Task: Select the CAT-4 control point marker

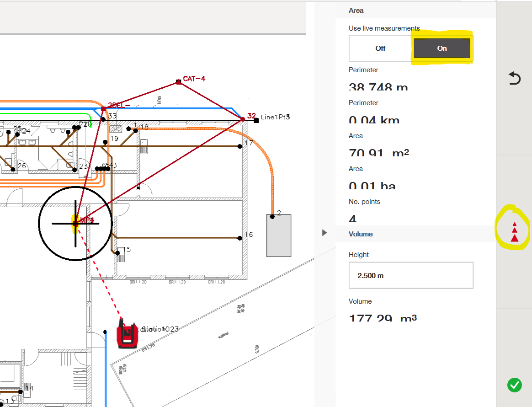Action: [179, 82]
